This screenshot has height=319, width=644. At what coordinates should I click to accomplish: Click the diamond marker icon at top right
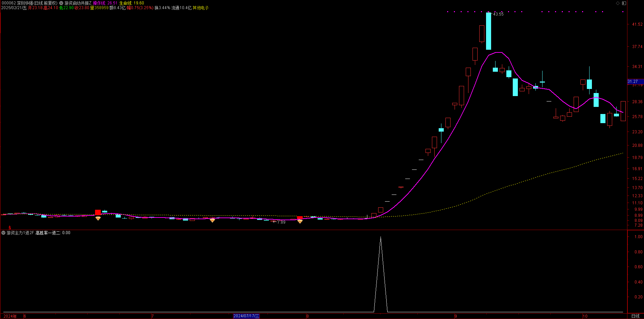[618, 3]
